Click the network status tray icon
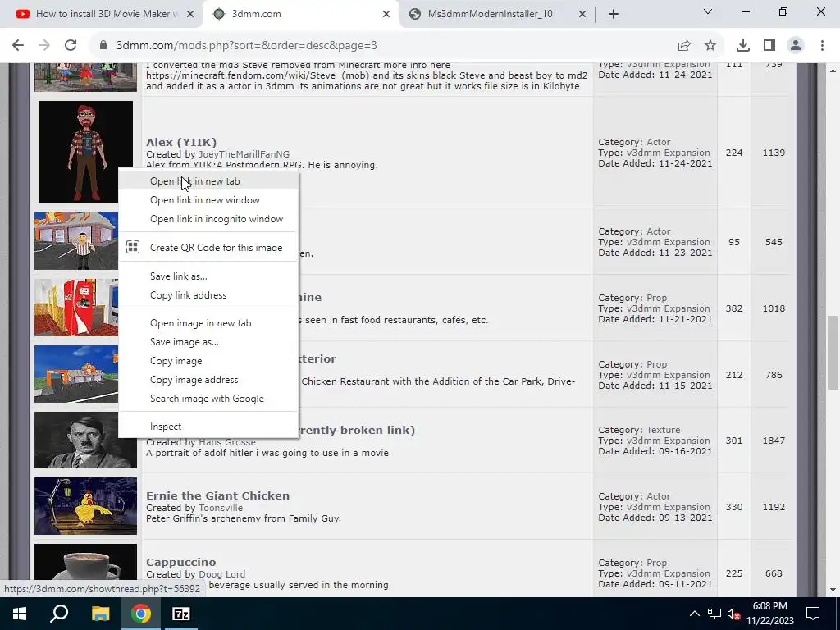Image resolution: width=840 pixels, height=630 pixels. [714, 614]
